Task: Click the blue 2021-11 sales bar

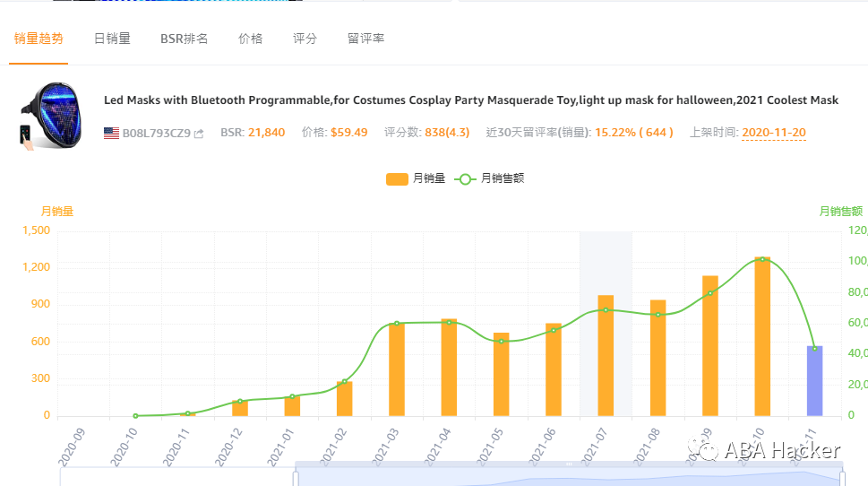Action: tap(814, 381)
